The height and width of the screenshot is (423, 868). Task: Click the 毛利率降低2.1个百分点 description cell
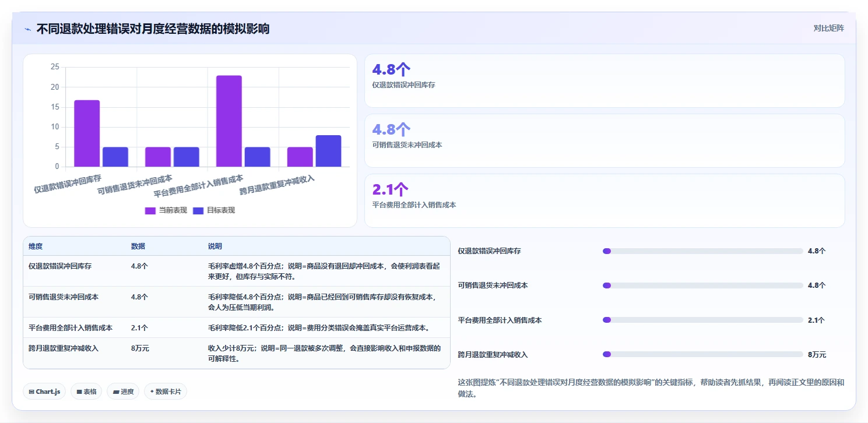(319, 328)
